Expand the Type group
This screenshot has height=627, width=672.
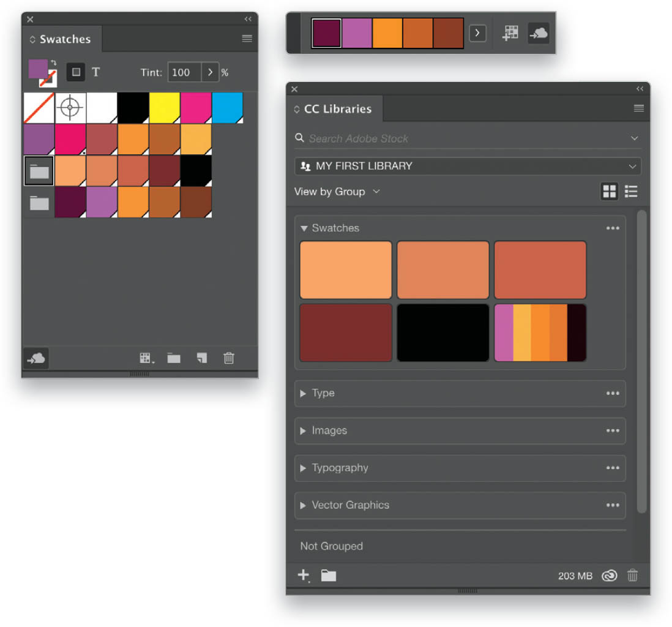click(304, 393)
